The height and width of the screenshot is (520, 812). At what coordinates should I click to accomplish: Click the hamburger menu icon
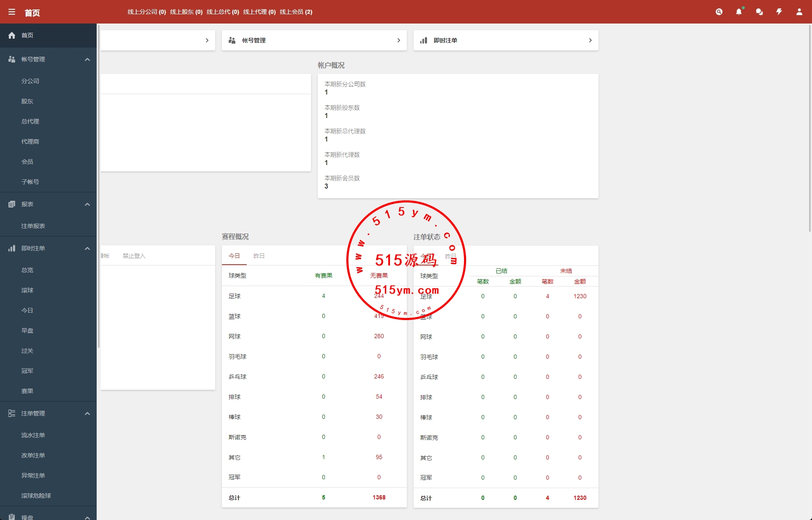coord(12,12)
